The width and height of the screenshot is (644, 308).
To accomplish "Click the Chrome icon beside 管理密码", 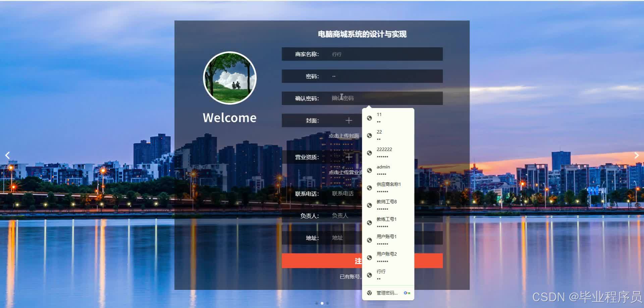I will 369,293.
